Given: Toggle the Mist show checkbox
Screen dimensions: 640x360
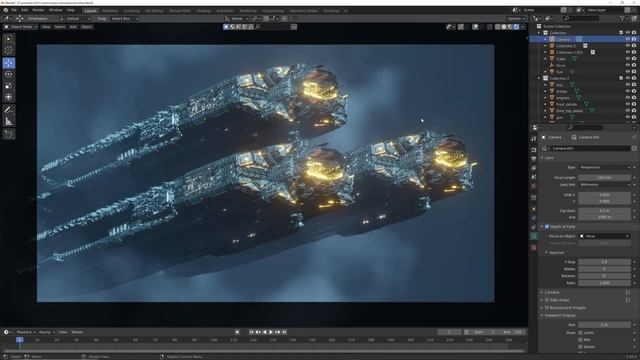Looking at the screenshot, I should [580, 340].
